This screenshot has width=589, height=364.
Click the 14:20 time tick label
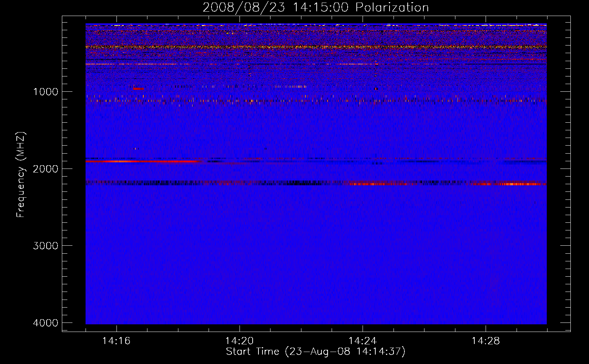(x=240, y=341)
